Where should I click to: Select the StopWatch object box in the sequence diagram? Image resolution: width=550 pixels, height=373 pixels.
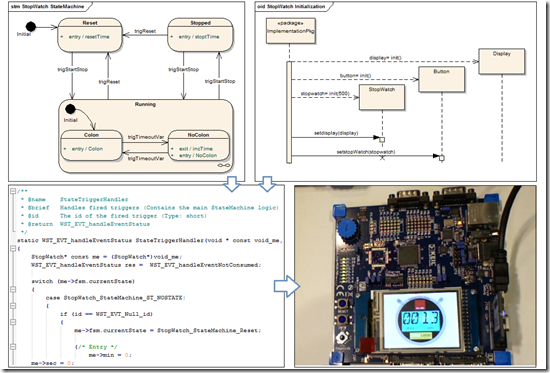[x=382, y=97]
